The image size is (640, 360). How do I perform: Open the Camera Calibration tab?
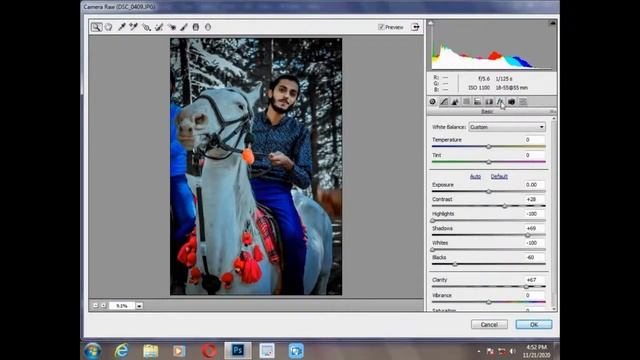(x=511, y=102)
